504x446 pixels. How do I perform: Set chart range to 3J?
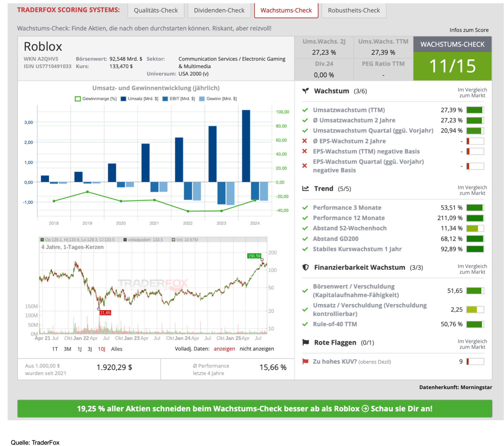[x=90, y=349]
